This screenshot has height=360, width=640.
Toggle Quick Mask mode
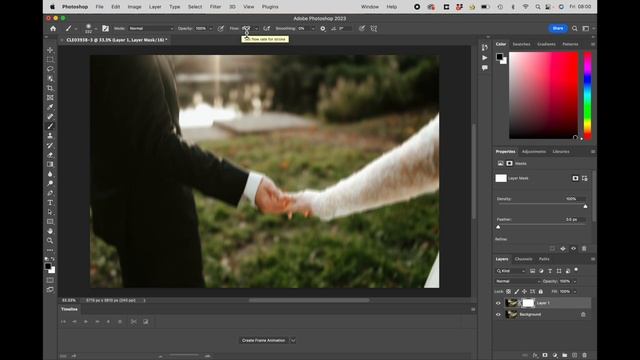[50, 280]
